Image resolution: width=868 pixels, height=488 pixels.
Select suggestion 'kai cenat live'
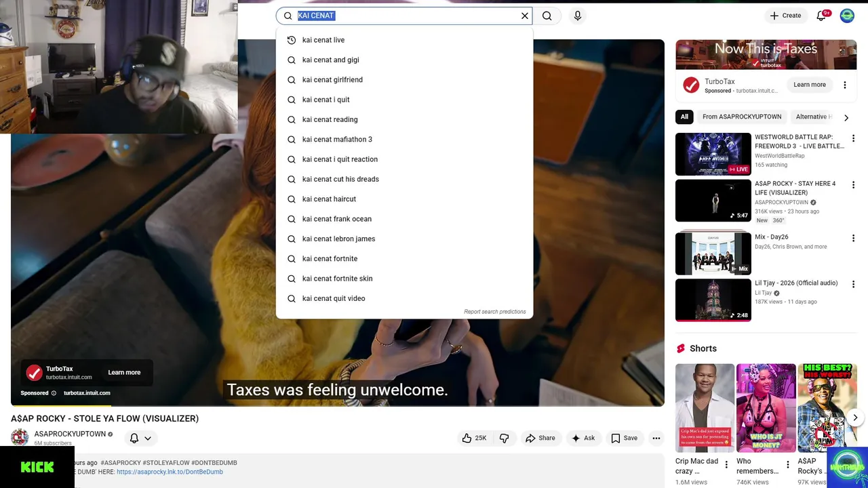pos(404,40)
